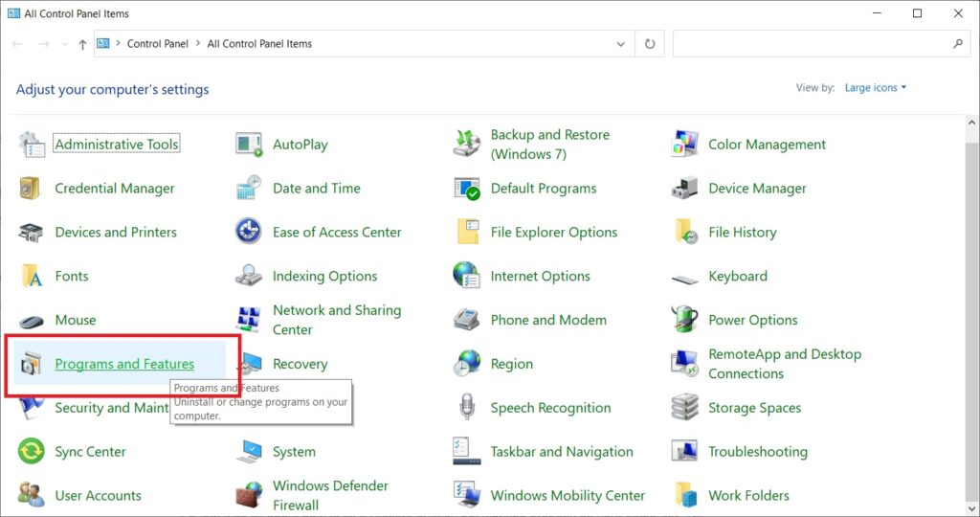980x517 pixels.
Task: Expand the View by Large icons dropdown
Action: point(875,87)
